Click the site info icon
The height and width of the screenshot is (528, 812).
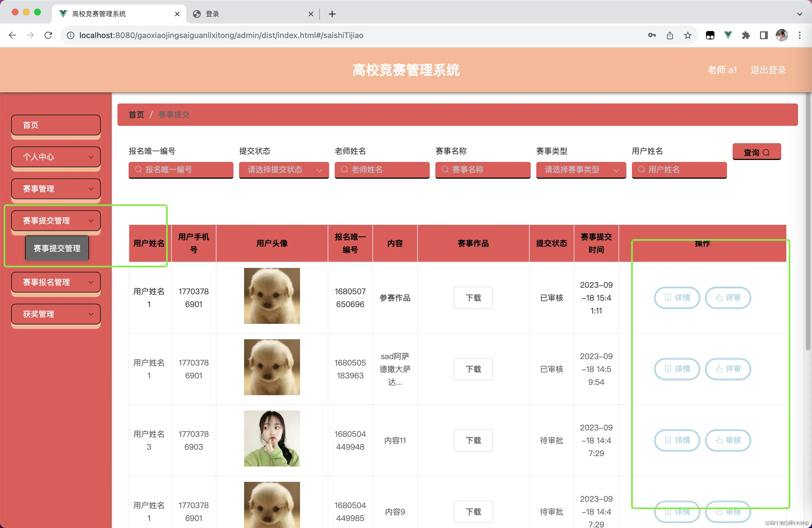[71, 35]
